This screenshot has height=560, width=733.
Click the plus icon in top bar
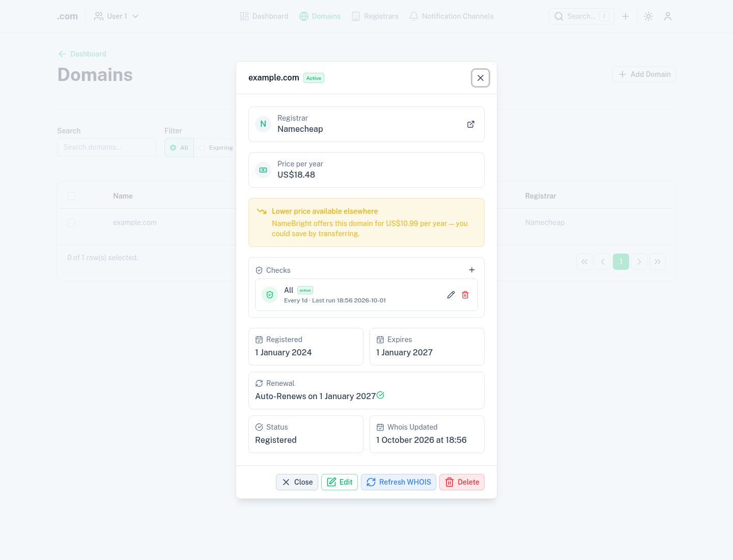tap(626, 16)
